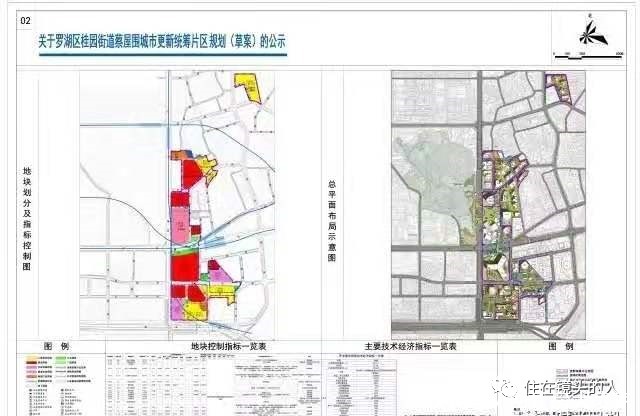The width and height of the screenshot is (640, 416).
Task: Click the title '关于罗湖区桂园街道蔡屋围城市更新统筹片区规划（草案）的公示'
Action: point(162,42)
